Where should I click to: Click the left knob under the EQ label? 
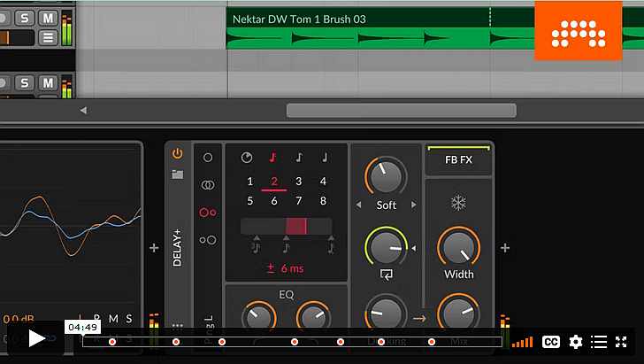(258, 316)
